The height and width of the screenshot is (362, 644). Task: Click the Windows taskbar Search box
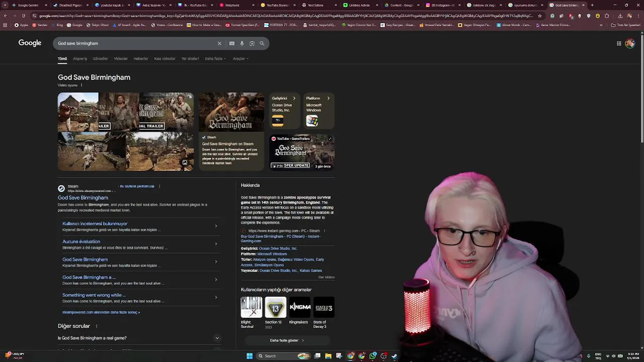click(x=283, y=356)
